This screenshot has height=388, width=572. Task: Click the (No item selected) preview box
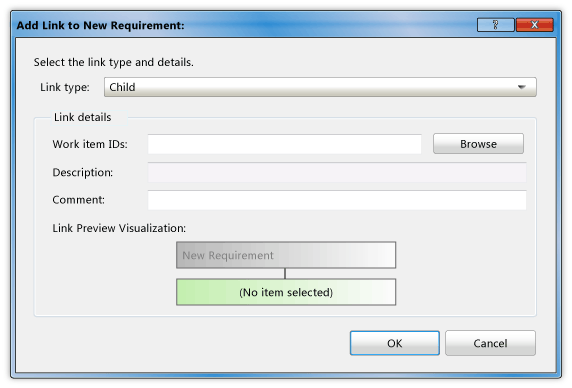click(286, 292)
